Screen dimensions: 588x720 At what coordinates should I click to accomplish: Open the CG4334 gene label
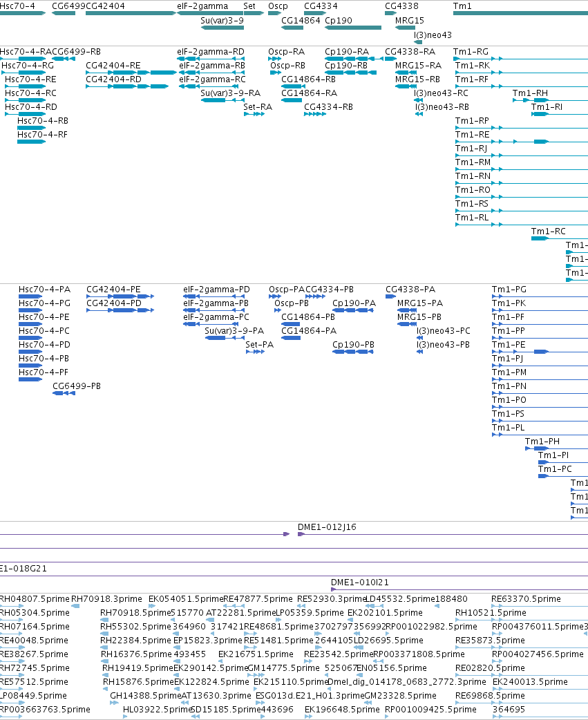click(321, 6)
